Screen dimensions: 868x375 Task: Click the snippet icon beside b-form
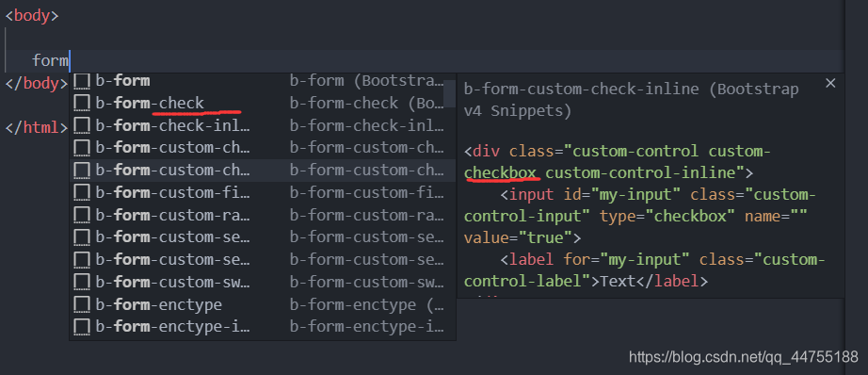82,81
